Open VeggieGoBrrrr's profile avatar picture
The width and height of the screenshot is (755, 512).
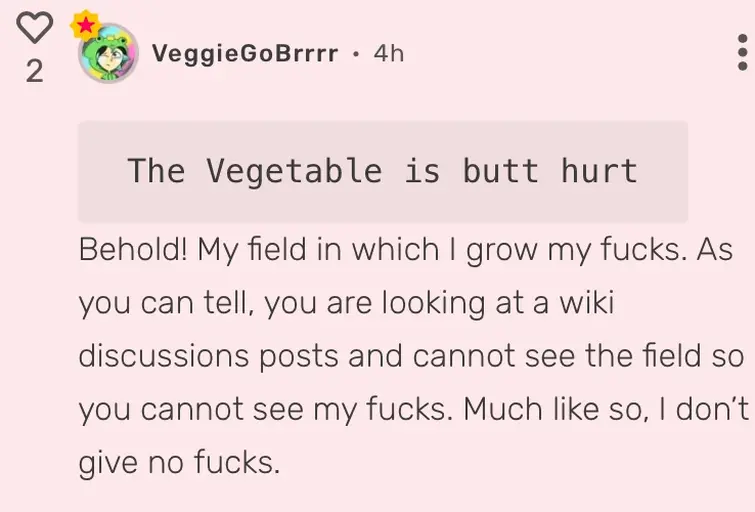pyautogui.click(x=108, y=55)
